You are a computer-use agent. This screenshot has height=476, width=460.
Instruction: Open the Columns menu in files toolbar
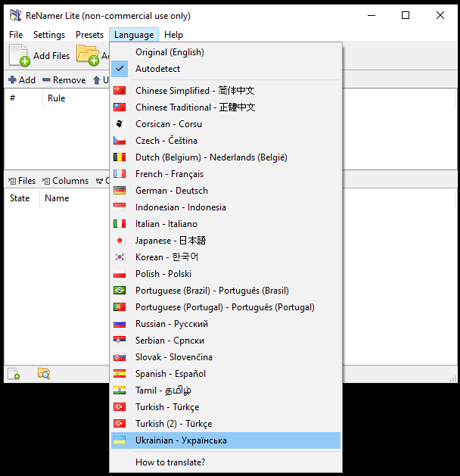click(x=65, y=181)
